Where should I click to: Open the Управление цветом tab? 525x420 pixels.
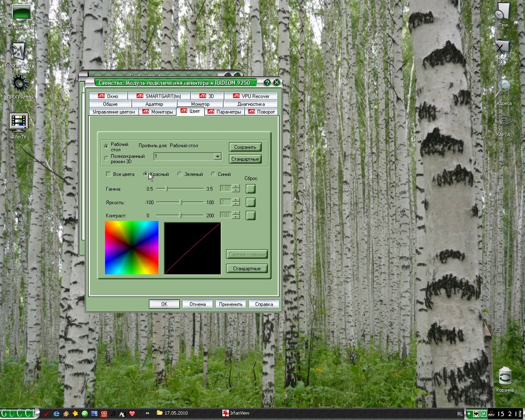(113, 112)
